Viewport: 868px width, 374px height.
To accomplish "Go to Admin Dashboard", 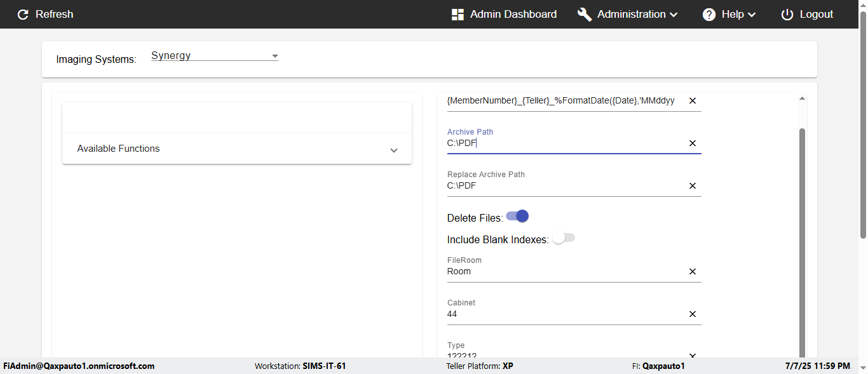I will (512, 15).
